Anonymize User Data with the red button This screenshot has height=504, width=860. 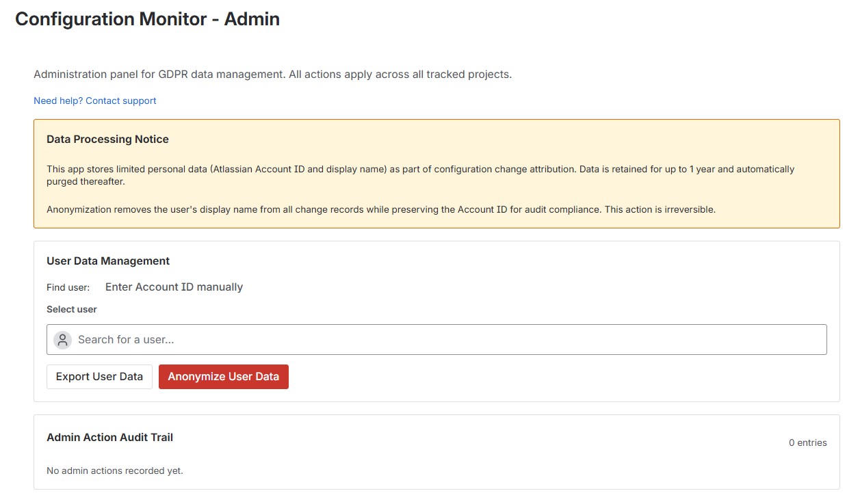click(223, 376)
